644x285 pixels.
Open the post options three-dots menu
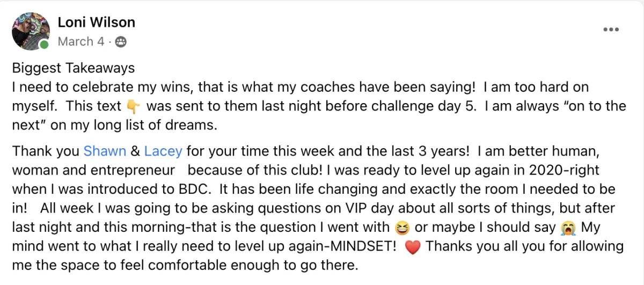coord(611,29)
